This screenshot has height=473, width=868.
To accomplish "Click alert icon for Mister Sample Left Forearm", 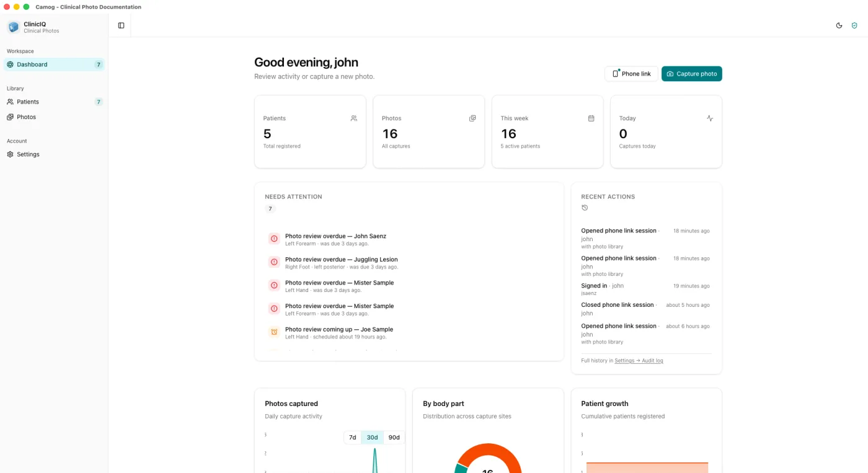I will 274,309.
